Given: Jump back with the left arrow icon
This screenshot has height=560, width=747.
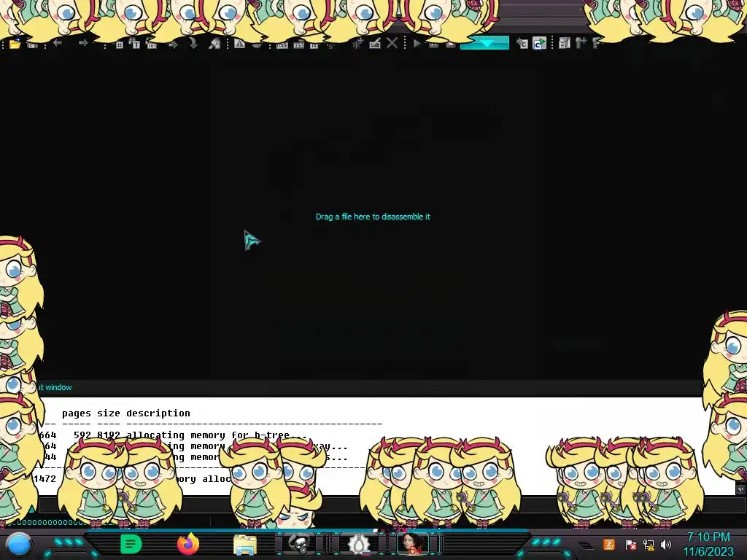Looking at the screenshot, I should [58, 43].
